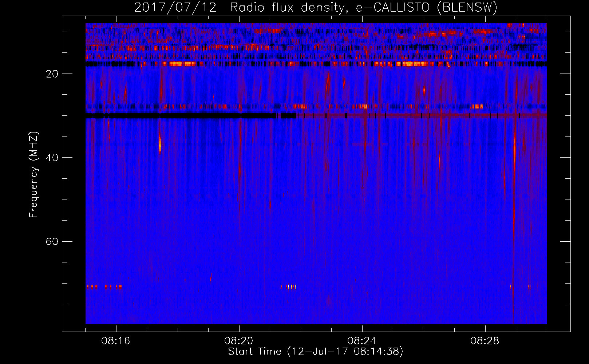Click the 08:16 time tick label
The image size is (589, 364).
pyautogui.click(x=116, y=341)
